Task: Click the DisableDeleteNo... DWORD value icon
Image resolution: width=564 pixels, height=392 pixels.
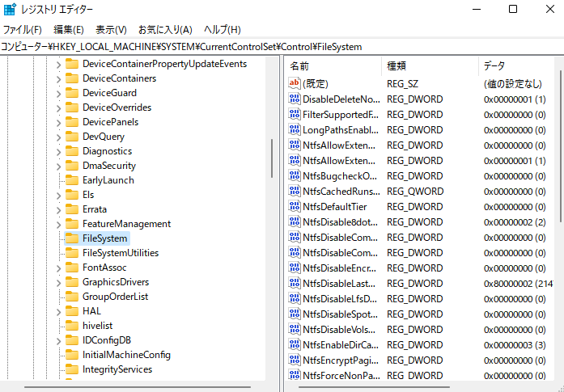Action: (x=295, y=99)
